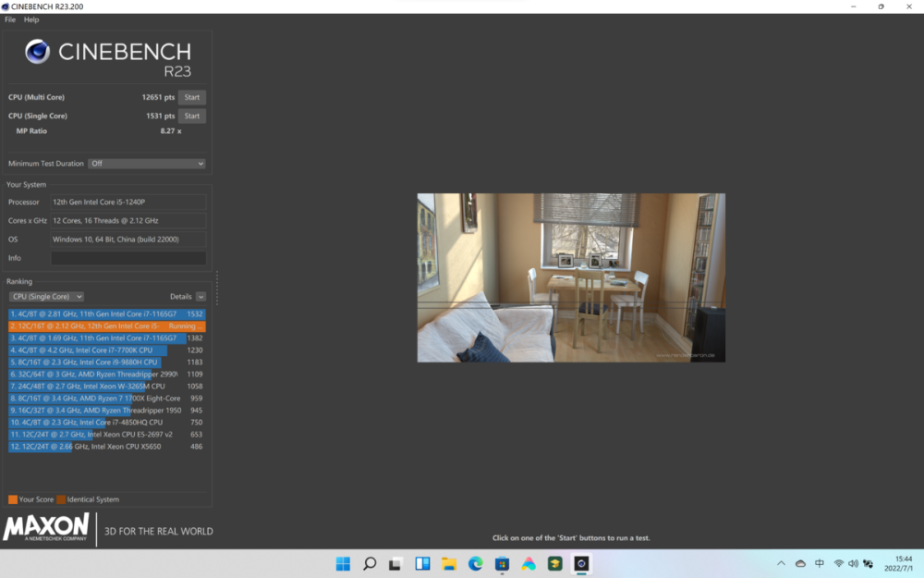The width and height of the screenshot is (924, 578).
Task: Click the MP Ratio value 8.27 x
Action: click(x=171, y=131)
